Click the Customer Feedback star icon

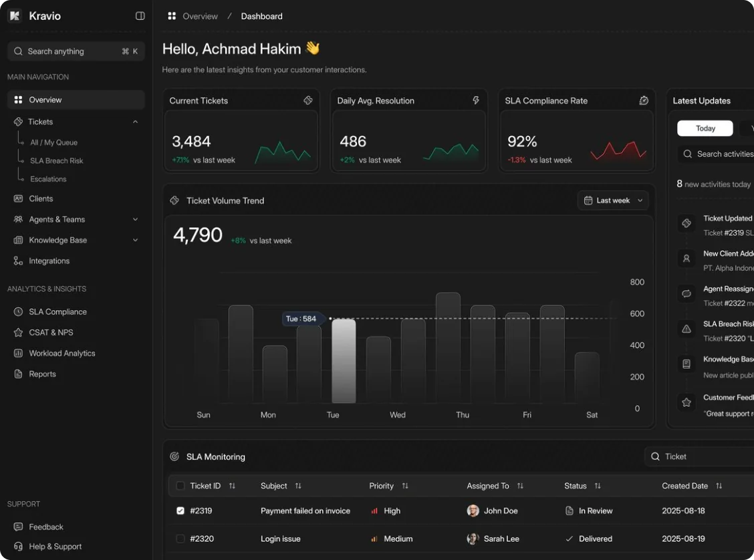point(686,402)
